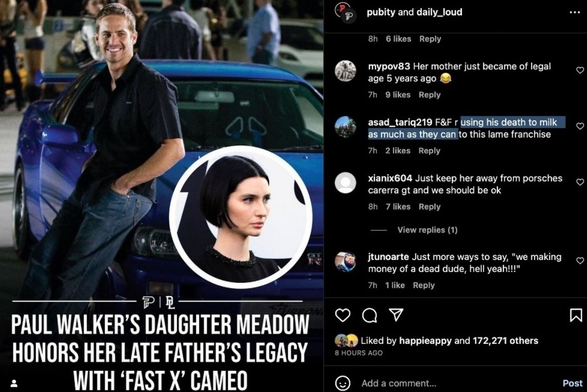Reply to xianix604's comment
This screenshot has height=392, width=587.
pos(430,207)
